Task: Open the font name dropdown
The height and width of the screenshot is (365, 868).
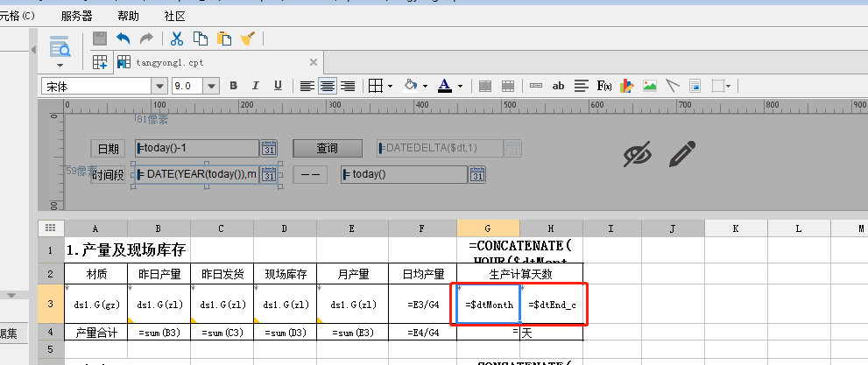Action: pos(160,87)
